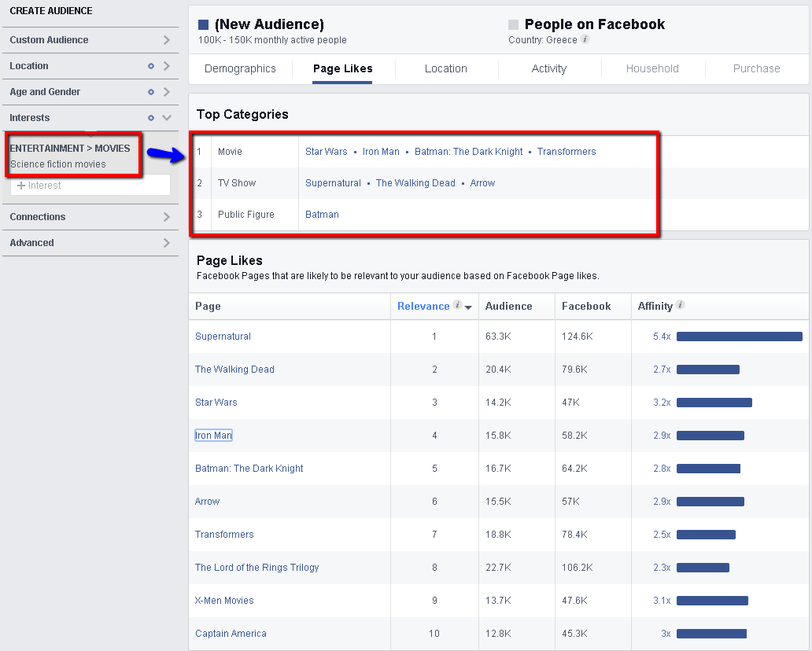Open Arrow in TV Show category
This screenshot has height=651, width=812.
482,183
